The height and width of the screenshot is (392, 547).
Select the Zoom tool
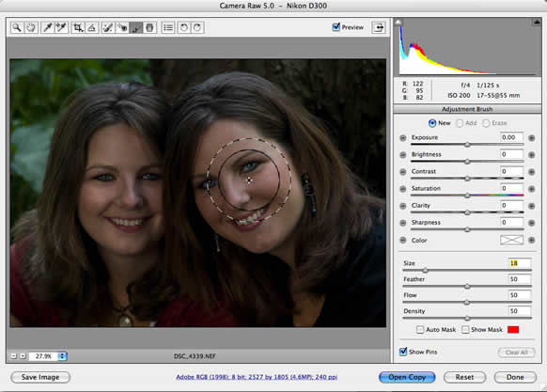[x=17, y=27]
